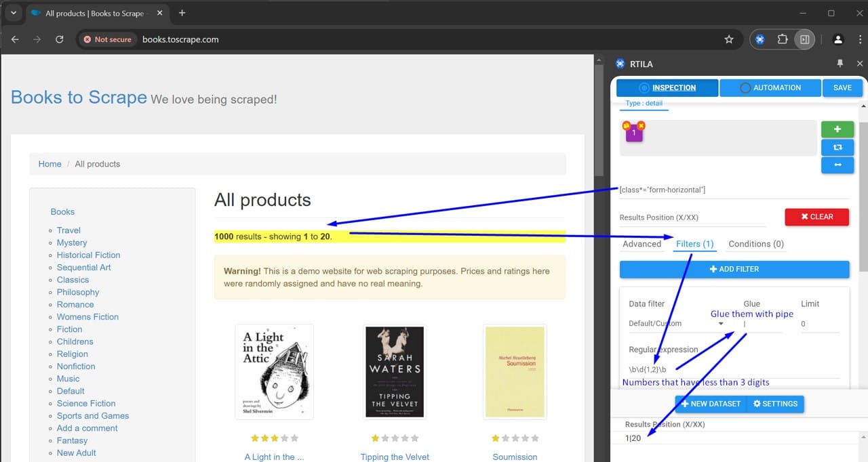Image resolution: width=868 pixels, height=462 pixels.
Task: Go forward in browser history
Action: (37, 39)
